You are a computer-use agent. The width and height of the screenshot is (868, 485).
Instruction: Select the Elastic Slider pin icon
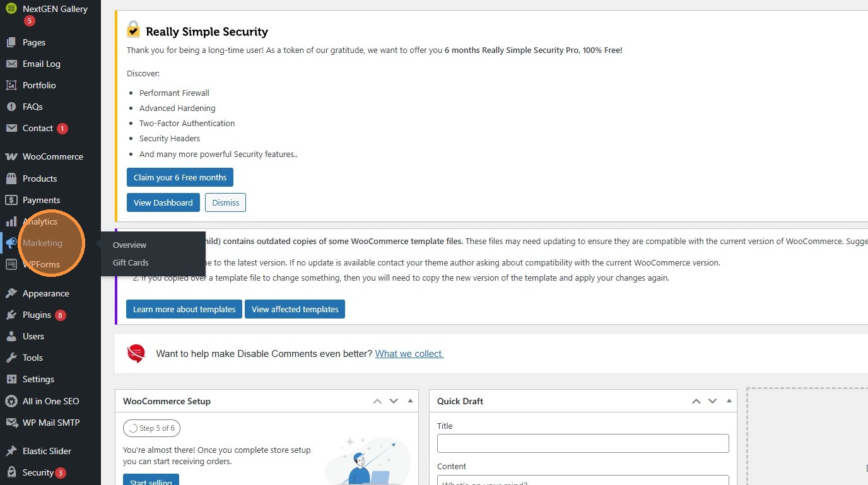(x=11, y=451)
